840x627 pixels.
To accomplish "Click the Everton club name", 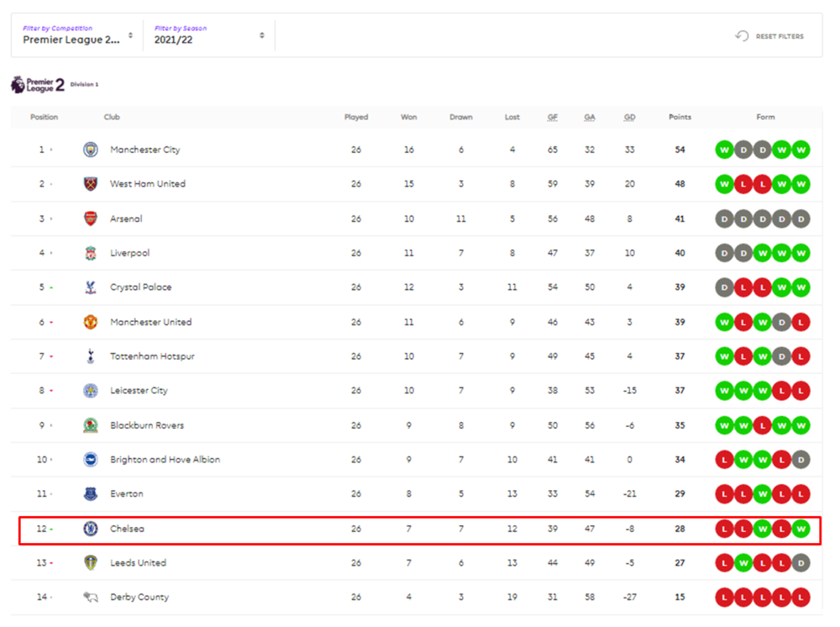I will pos(127,494).
